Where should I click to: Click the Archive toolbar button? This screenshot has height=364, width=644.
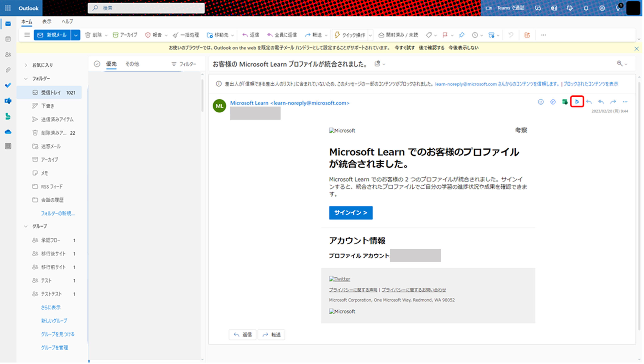(125, 35)
